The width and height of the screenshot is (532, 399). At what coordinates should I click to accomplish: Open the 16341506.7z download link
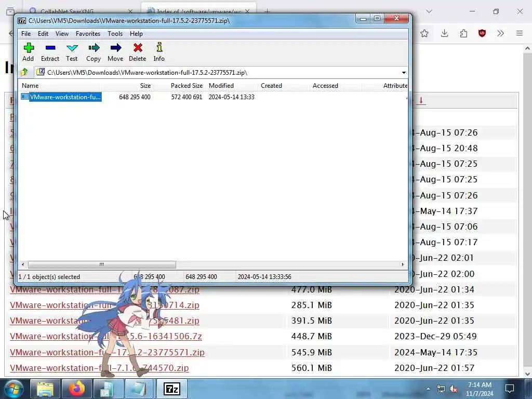tap(106, 336)
